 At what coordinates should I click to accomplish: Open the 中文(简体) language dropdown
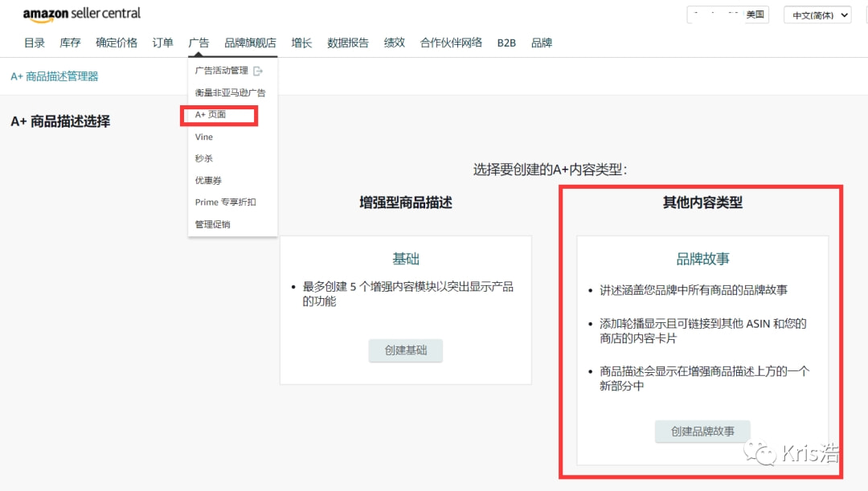(x=817, y=15)
